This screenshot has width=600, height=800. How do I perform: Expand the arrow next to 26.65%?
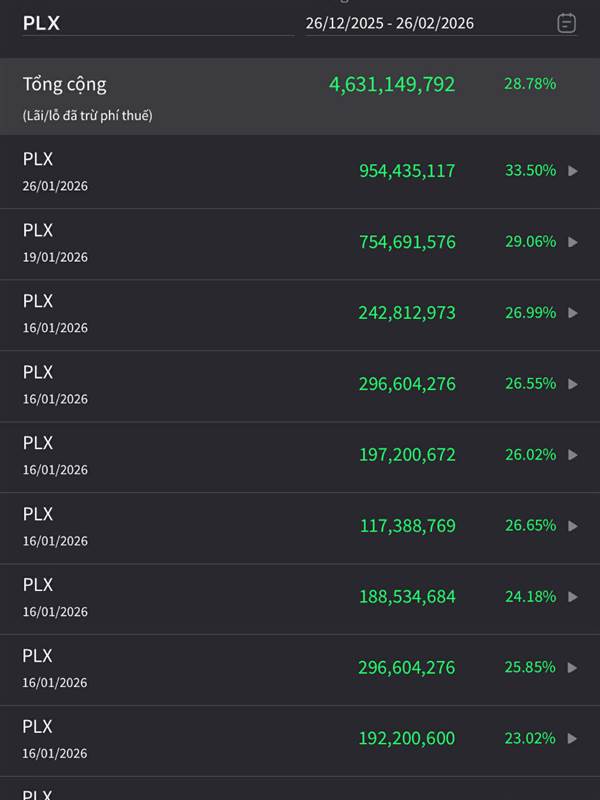click(x=573, y=526)
